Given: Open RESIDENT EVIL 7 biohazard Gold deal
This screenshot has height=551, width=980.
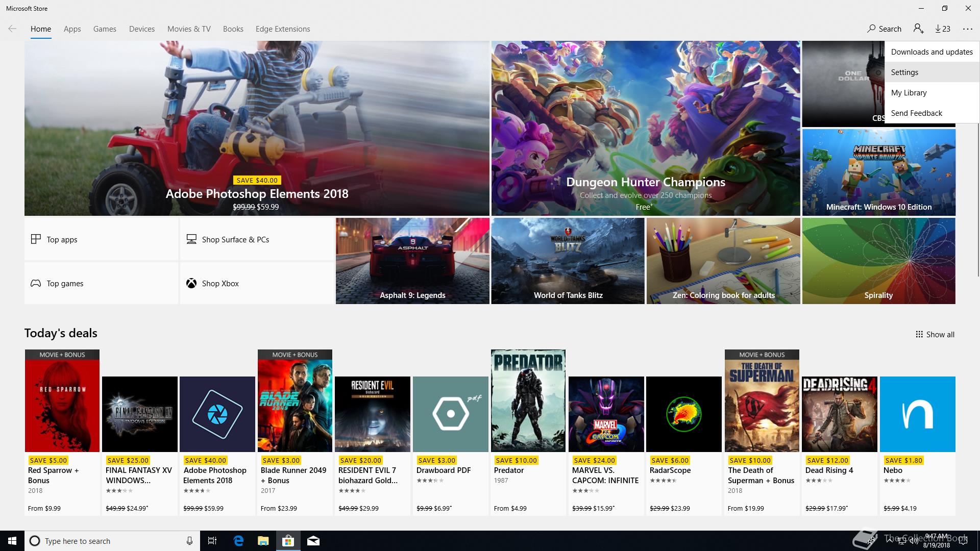Looking at the screenshot, I should [x=373, y=445].
